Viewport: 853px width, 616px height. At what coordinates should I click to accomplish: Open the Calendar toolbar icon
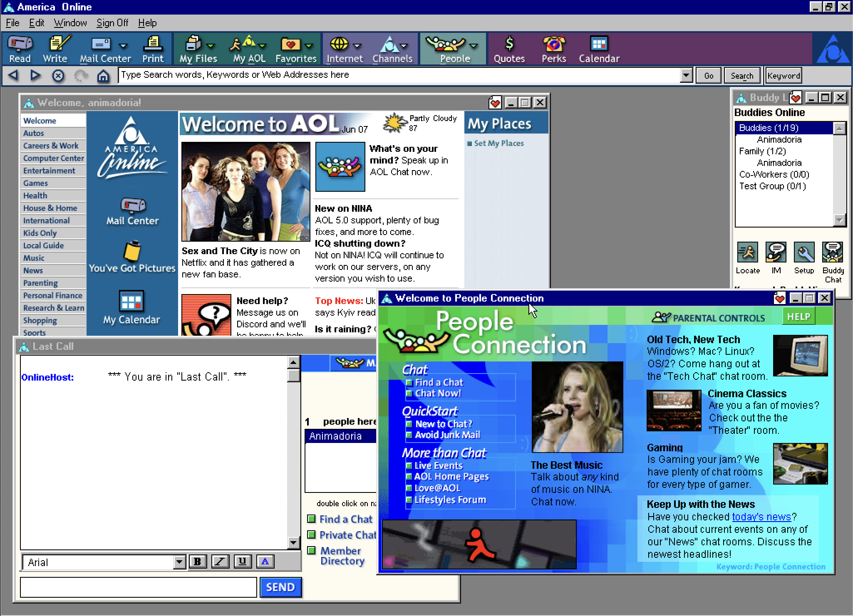(x=599, y=49)
